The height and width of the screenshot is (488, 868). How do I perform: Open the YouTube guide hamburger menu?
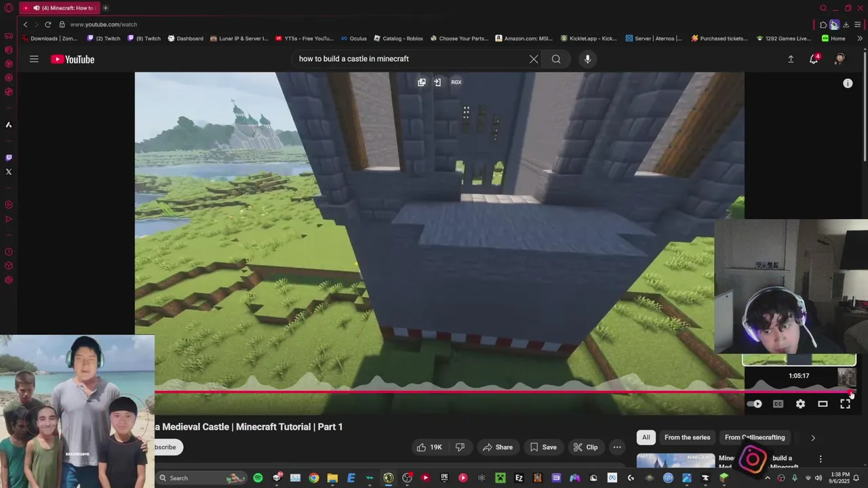click(34, 59)
